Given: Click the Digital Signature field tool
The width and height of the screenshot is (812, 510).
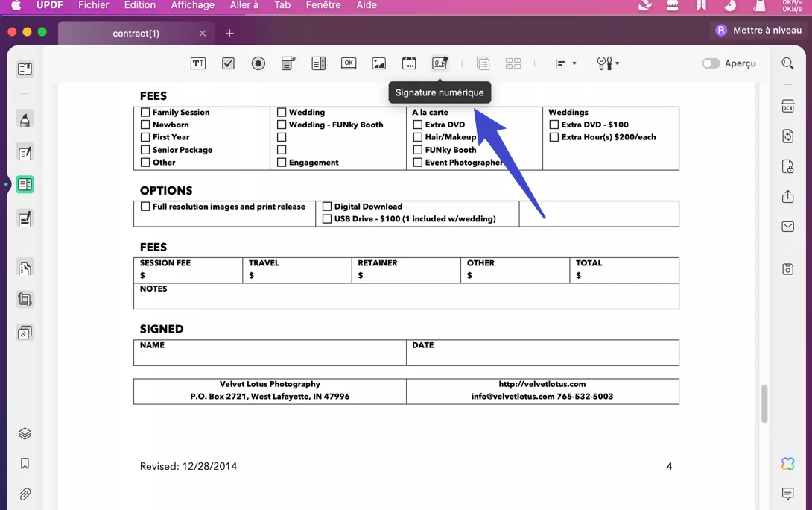Looking at the screenshot, I should point(440,63).
